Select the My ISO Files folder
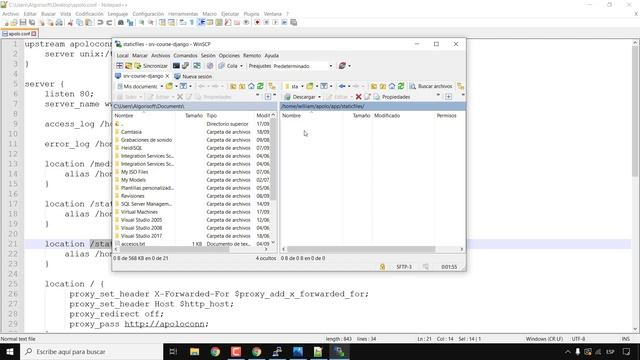Image resolution: width=640 pixels, height=360 pixels. pyautogui.click(x=134, y=172)
